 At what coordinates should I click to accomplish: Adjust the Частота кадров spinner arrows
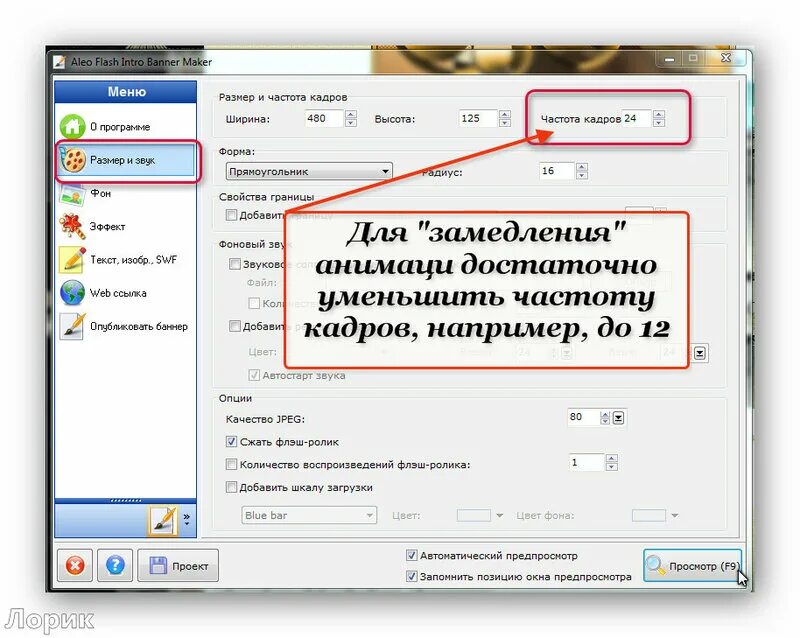(x=659, y=118)
